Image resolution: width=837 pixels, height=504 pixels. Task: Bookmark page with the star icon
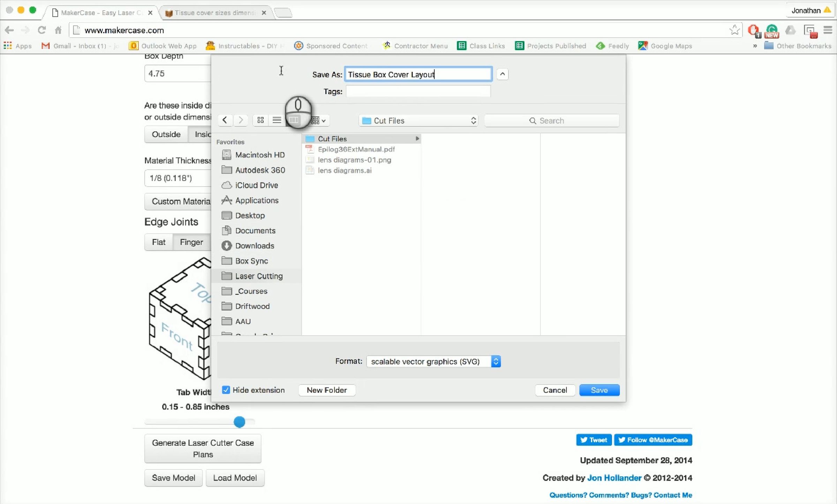click(734, 30)
